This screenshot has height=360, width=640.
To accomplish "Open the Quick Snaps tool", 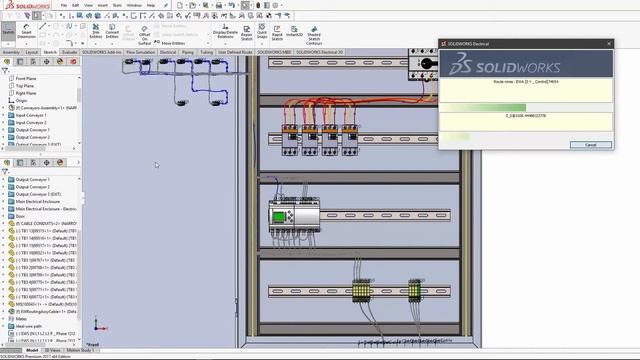I will (x=262, y=32).
